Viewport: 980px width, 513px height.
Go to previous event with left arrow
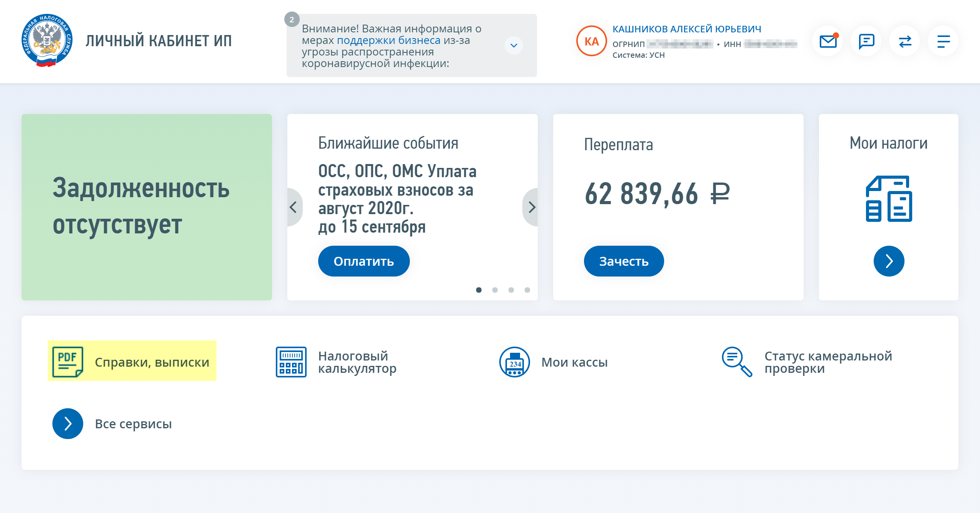(x=294, y=207)
